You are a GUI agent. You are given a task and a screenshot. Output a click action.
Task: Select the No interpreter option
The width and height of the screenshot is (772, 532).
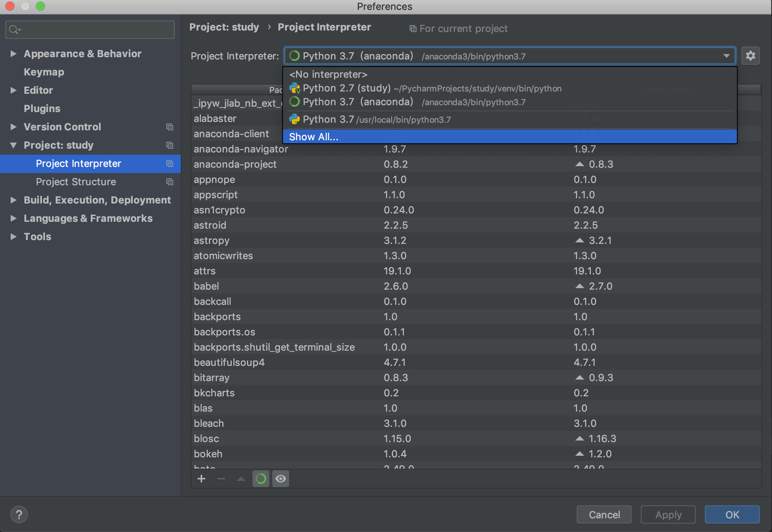click(x=328, y=74)
